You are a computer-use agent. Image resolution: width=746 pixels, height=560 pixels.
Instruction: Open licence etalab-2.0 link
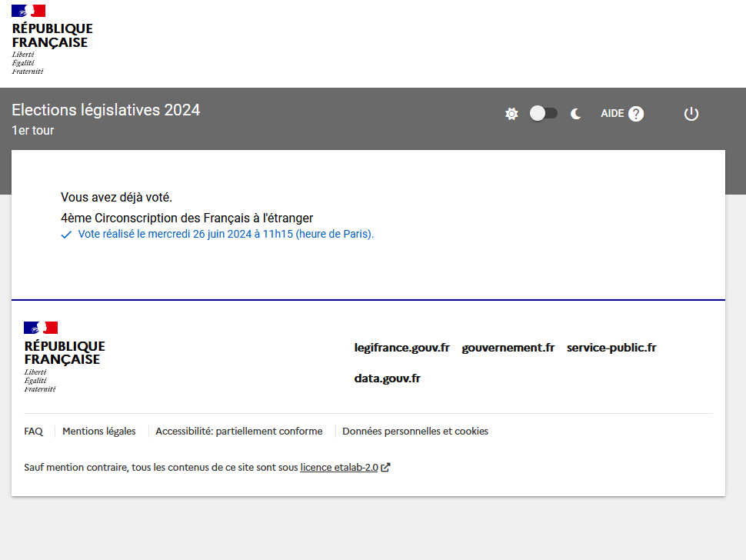pos(339,467)
